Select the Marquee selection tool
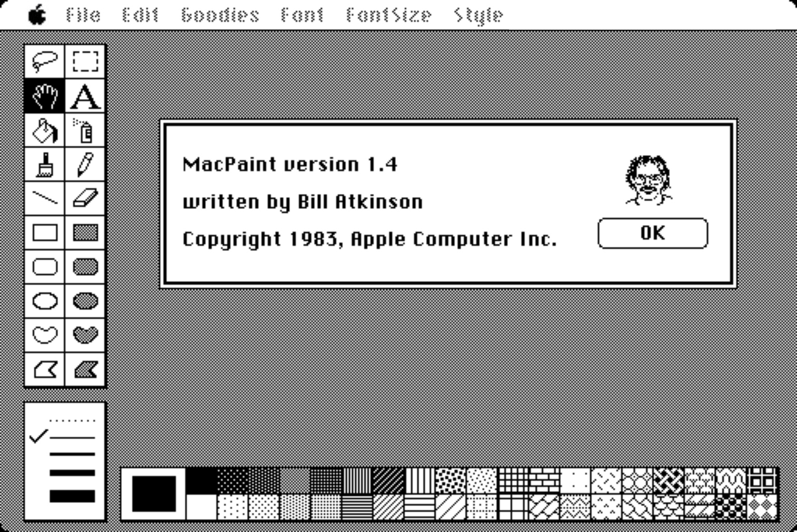The height and width of the screenshot is (532, 797). click(85, 61)
